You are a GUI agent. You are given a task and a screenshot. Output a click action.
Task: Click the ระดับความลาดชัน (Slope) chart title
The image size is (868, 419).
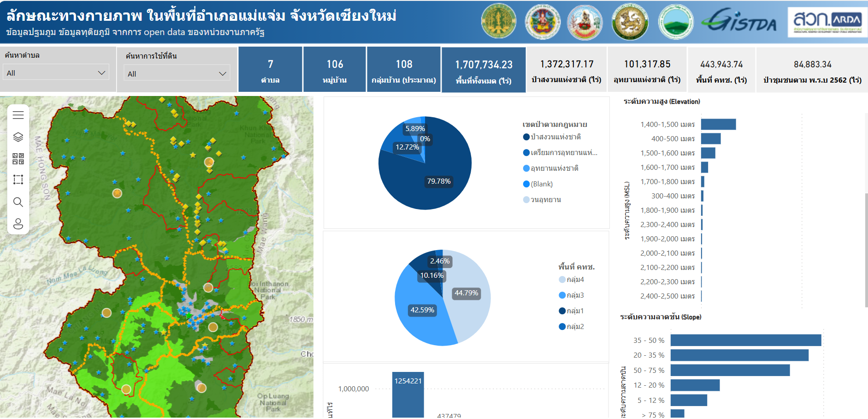click(x=661, y=317)
